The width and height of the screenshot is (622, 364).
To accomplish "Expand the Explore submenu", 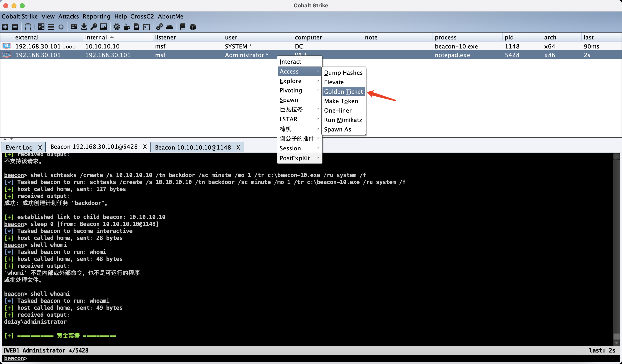I will point(300,81).
